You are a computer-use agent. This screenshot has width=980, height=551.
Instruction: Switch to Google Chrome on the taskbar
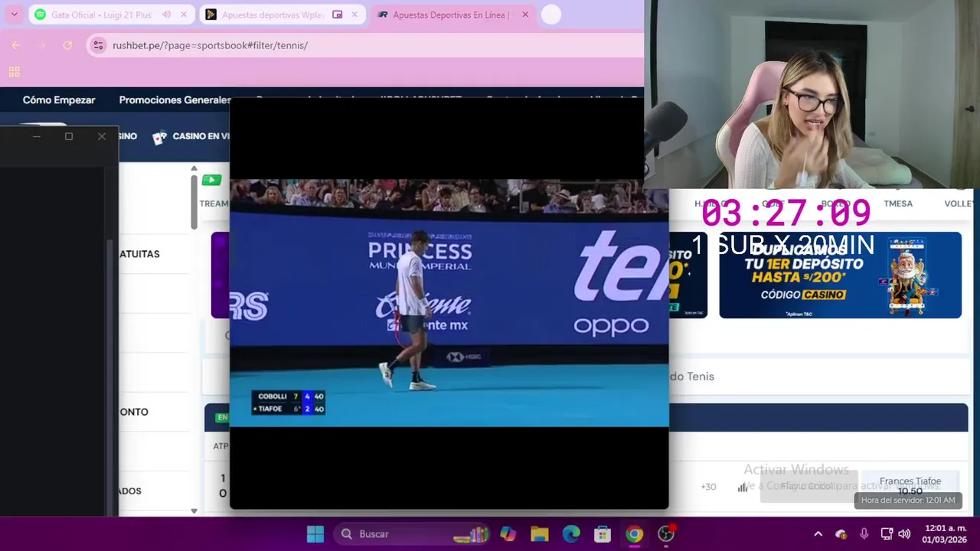[634, 534]
